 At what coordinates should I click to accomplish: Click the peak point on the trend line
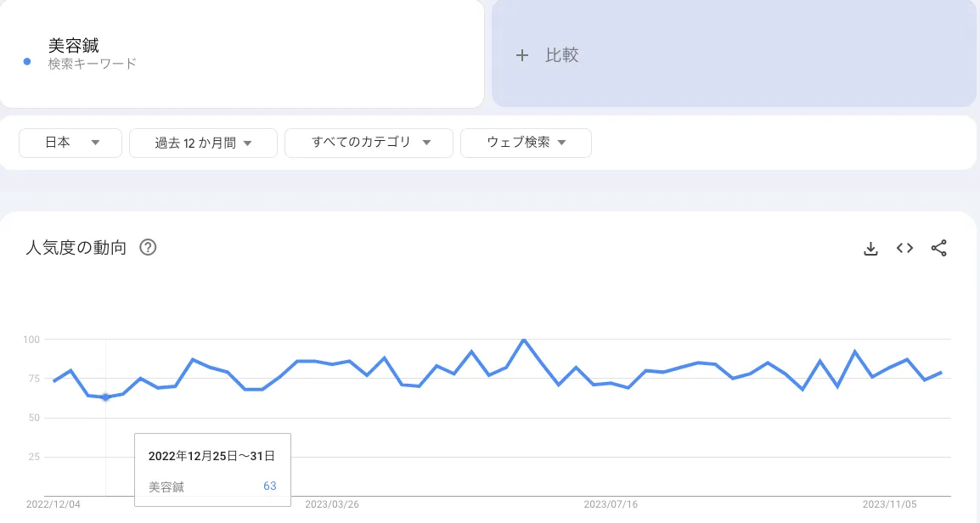coord(523,340)
